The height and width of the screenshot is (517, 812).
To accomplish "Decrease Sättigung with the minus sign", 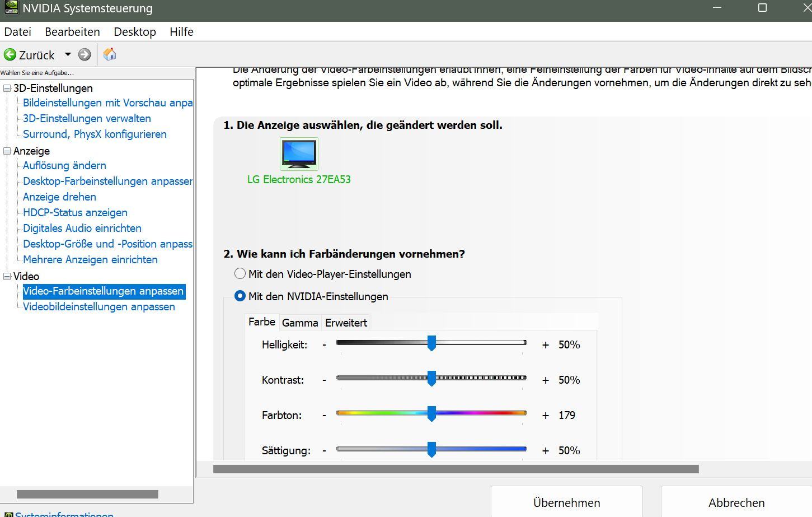I will point(324,451).
